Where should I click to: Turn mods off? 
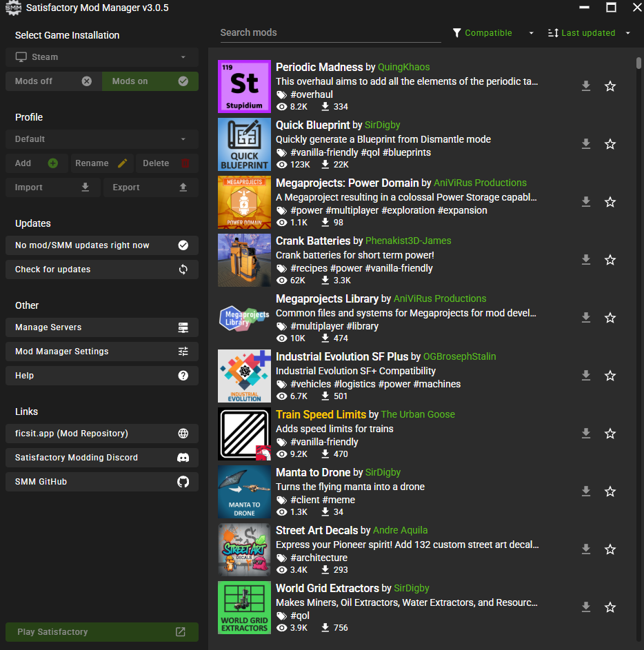(x=54, y=81)
